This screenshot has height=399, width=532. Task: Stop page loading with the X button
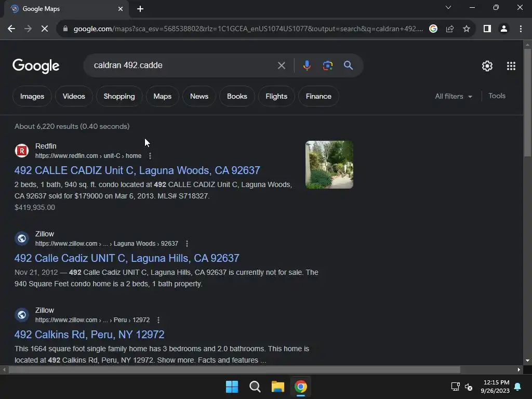(x=45, y=29)
